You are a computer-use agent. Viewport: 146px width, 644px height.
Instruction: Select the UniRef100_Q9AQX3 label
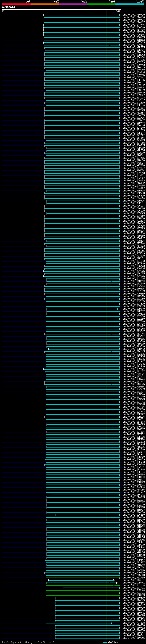pyautogui.click(x=133, y=55)
